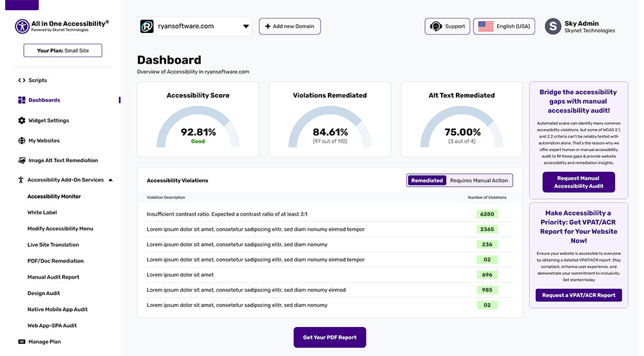Click the Dashboards grid icon

[22, 100]
